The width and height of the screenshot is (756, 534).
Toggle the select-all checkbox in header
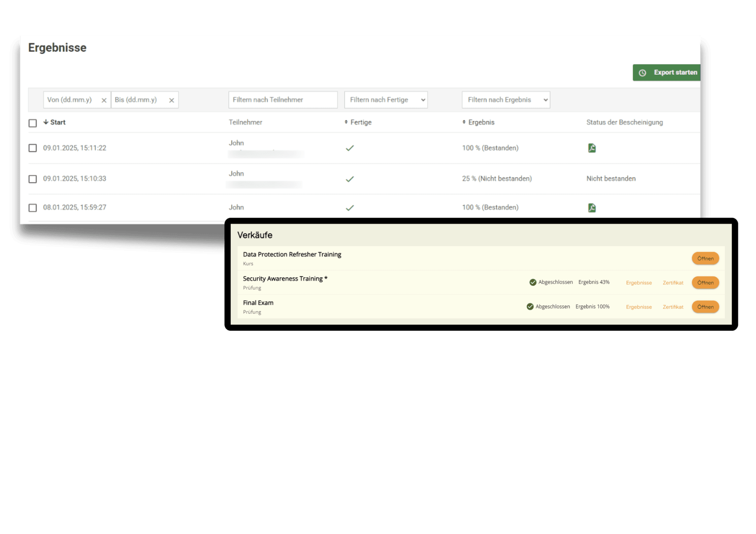33,123
